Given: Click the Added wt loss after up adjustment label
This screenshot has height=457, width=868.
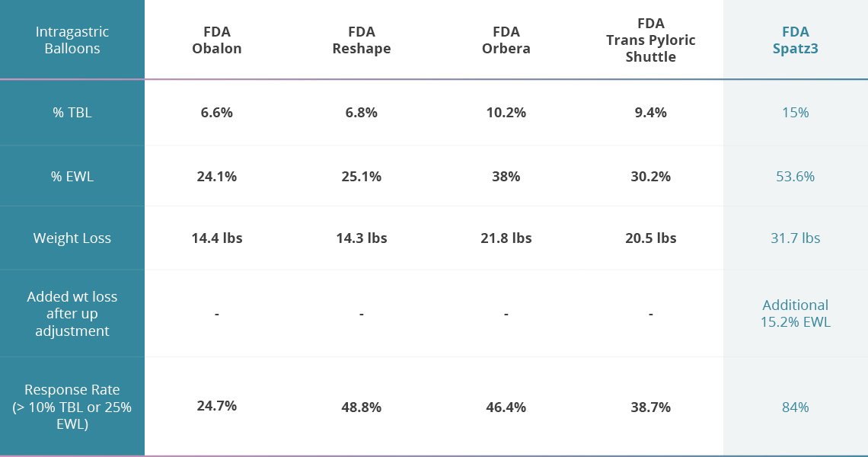Looking at the screenshot, I should 72,314.
